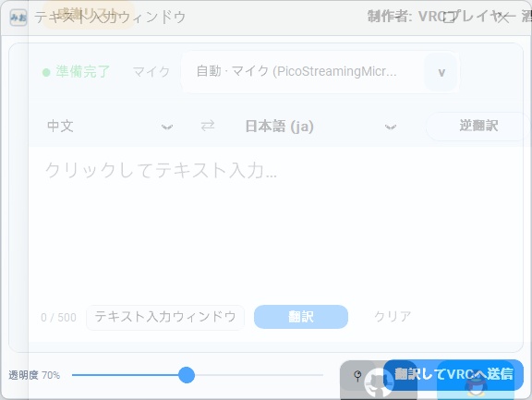Close the text input window
Screen dimensions: 532x400
click(503, 17)
